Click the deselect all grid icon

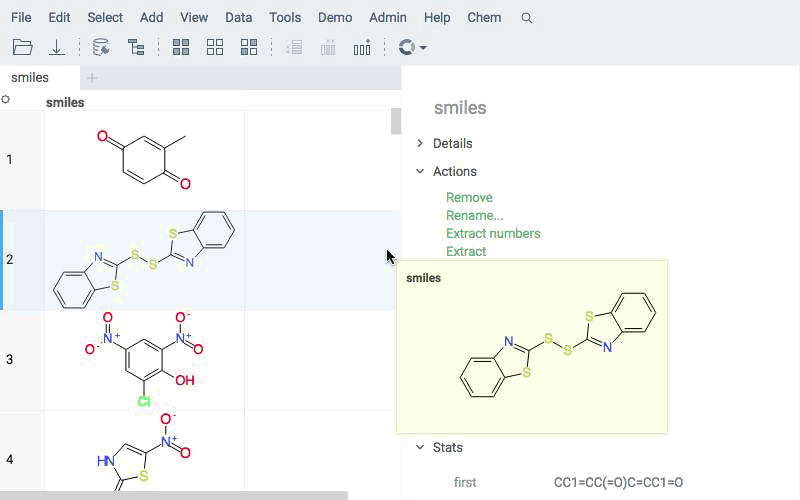click(x=215, y=47)
